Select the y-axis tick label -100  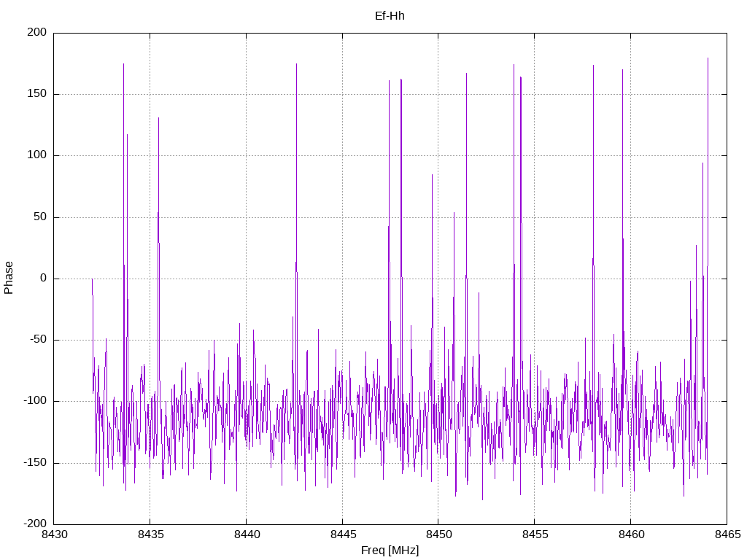tap(35, 401)
